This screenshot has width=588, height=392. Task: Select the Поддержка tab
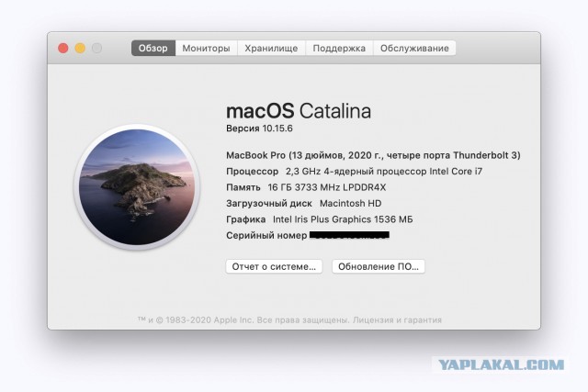click(339, 49)
